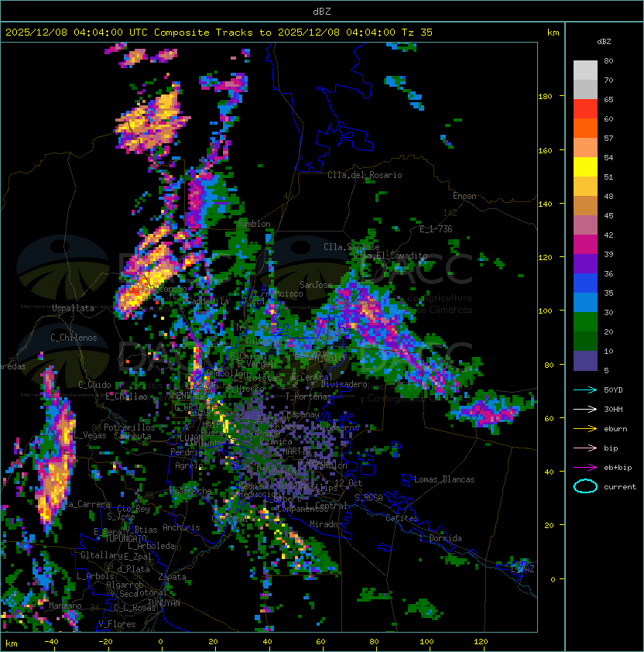
Task: Pick the bright yellow dBZ legend swatch
Action: (585, 166)
